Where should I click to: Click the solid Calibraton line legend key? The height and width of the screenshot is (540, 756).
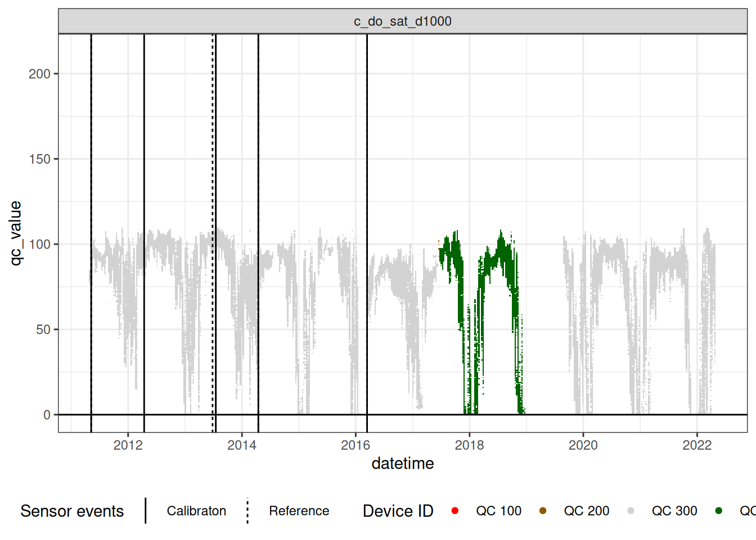[146, 511]
